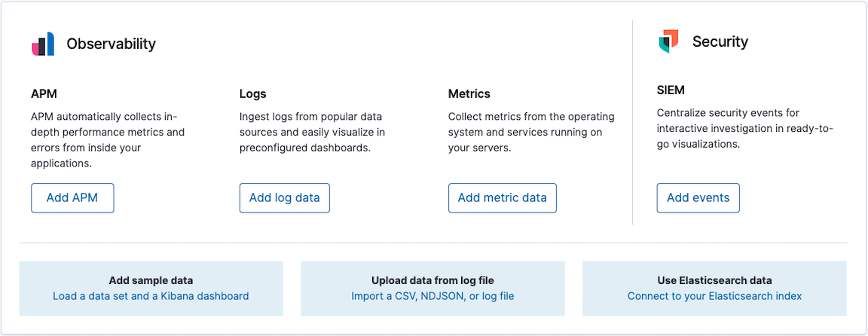Follow the Connect to your Elasticsearch index link

714,296
